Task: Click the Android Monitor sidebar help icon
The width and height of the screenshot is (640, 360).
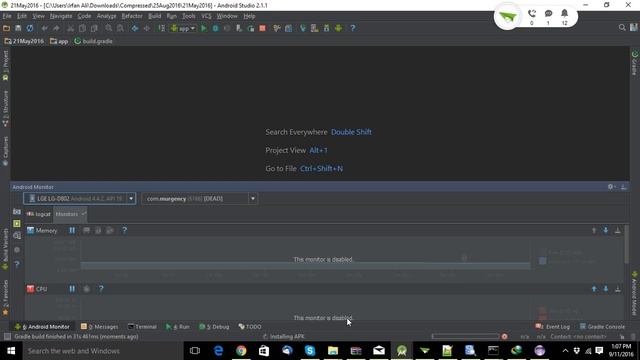Action: [x=17, y=264]
